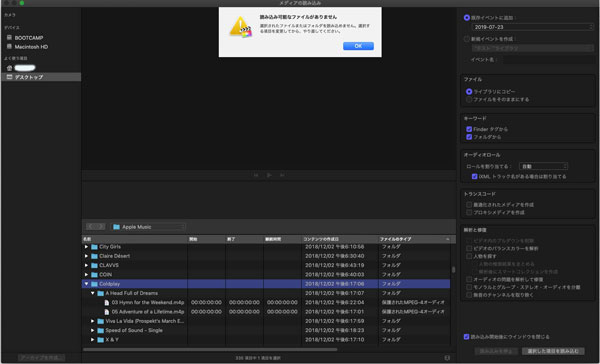The image size is (600, 364).
Task: Click 05 Adventure of a Lifetime file icon
Action: (107, 312)
